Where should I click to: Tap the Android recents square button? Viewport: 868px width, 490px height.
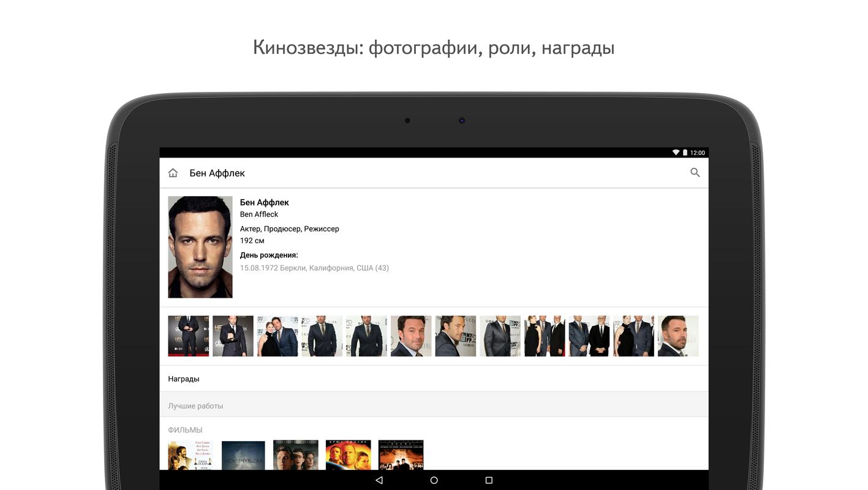tap(489, 480)
